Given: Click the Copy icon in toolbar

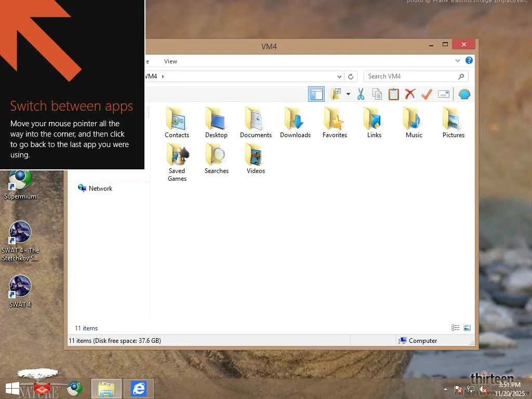Looking at the screenshot, I should 377,94.
